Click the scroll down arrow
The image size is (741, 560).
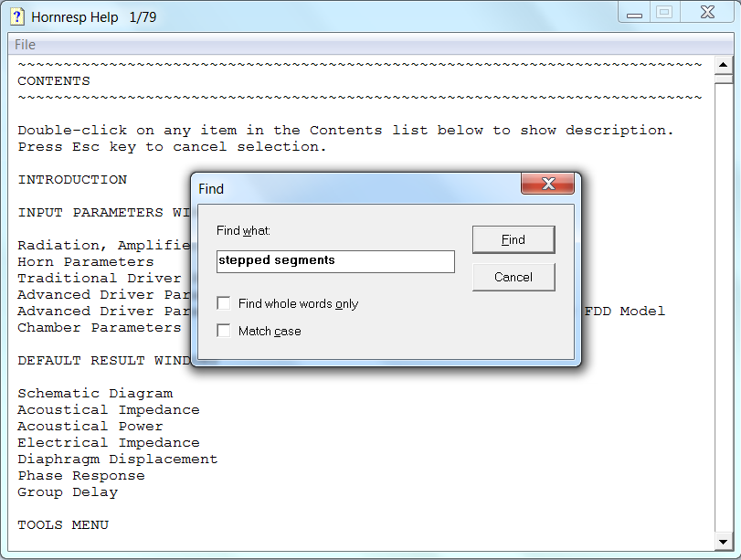(x=723, y=542)
